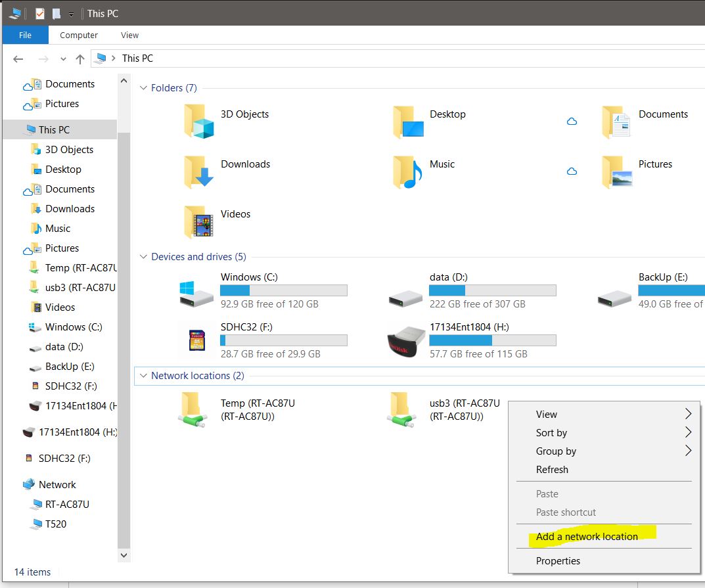Click the Properties quick access toolbar icon
The height and width of the screenshot is (588, 705).
[x=40, y=14]
